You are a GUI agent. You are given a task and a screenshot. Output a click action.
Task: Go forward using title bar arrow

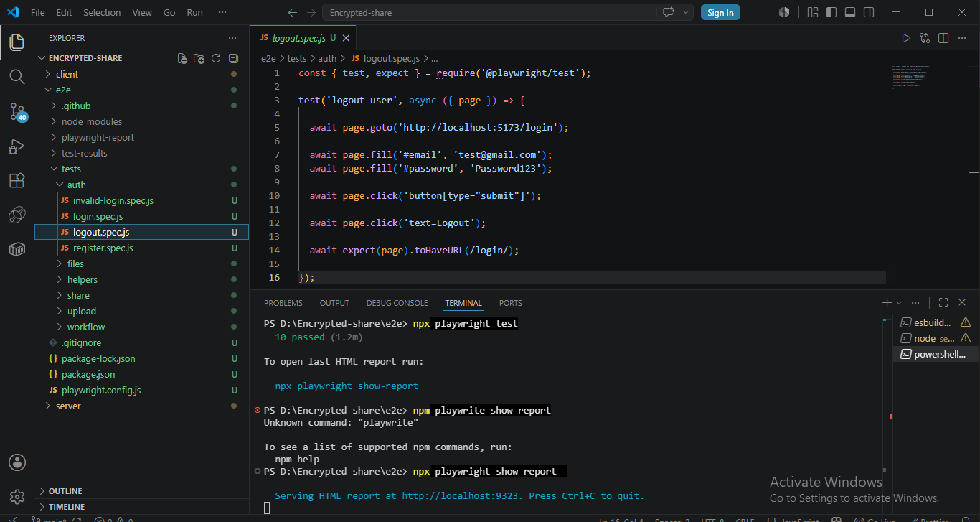[311, 12]
